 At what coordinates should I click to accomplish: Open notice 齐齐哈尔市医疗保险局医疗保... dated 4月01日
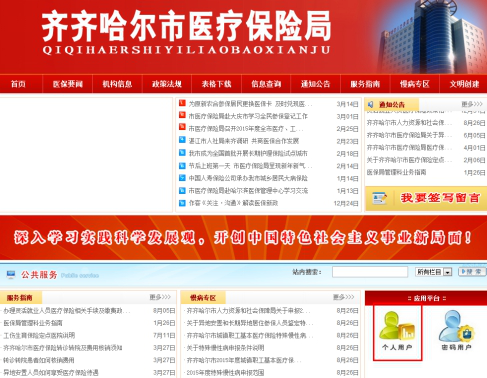[409, 148]
